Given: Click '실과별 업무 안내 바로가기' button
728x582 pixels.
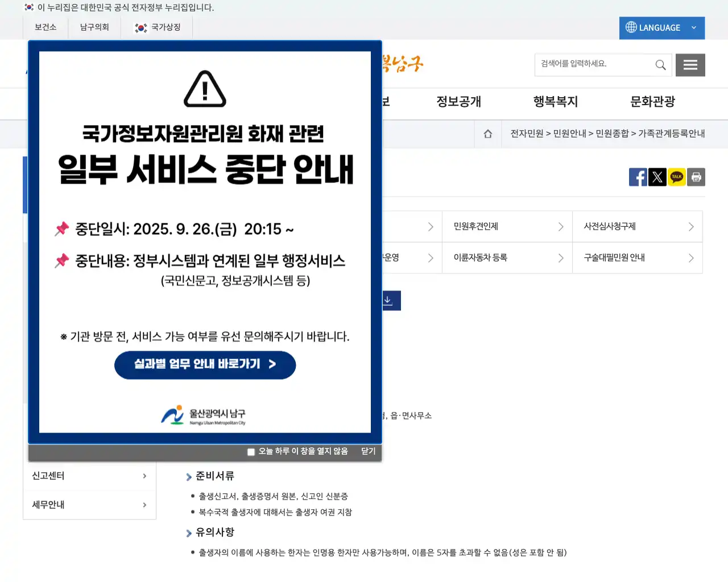Looking at the screenshot, I should click(205, 365).
